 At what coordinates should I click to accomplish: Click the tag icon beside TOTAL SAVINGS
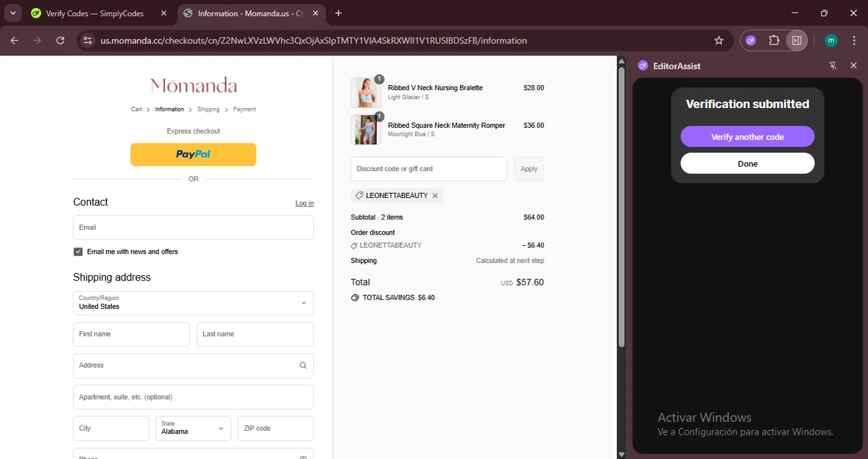point(355,298)
